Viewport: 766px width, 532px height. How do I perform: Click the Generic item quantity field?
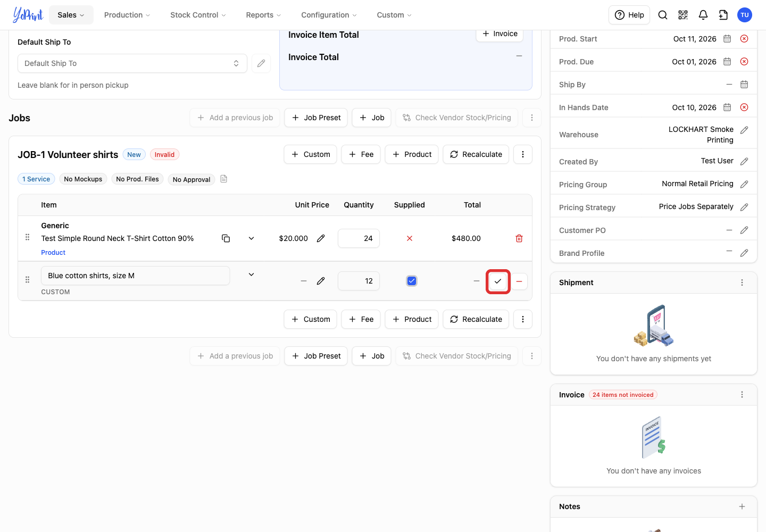point(359,238)
